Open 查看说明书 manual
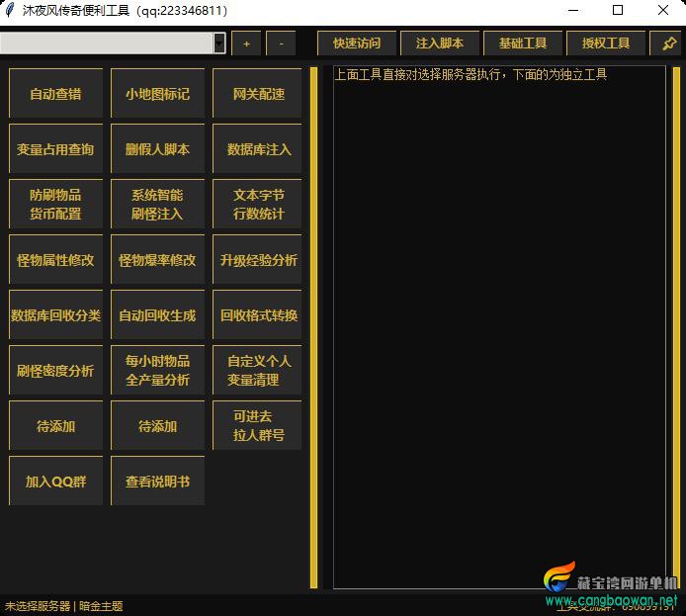 point(157,481)
